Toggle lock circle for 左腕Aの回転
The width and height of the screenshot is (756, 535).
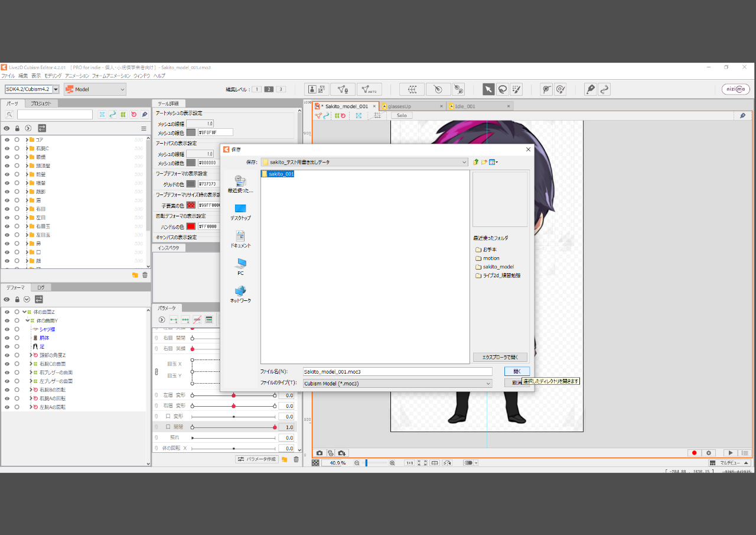pos(17,407)
